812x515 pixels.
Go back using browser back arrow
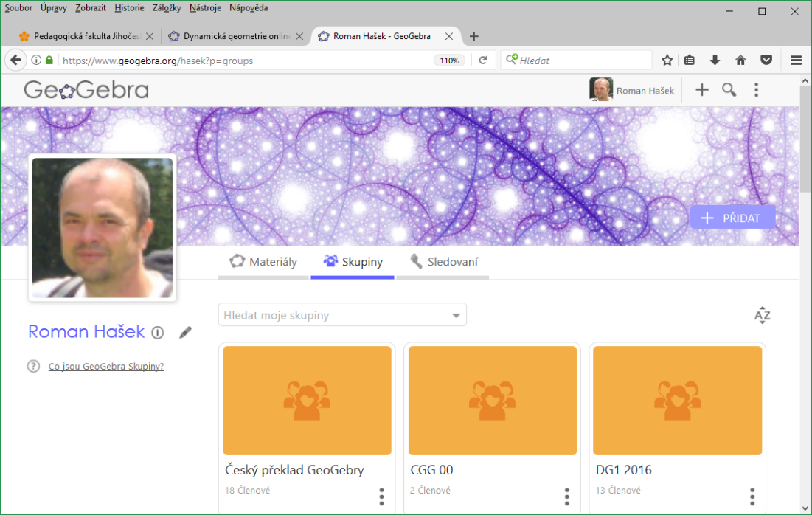point(15,60)
